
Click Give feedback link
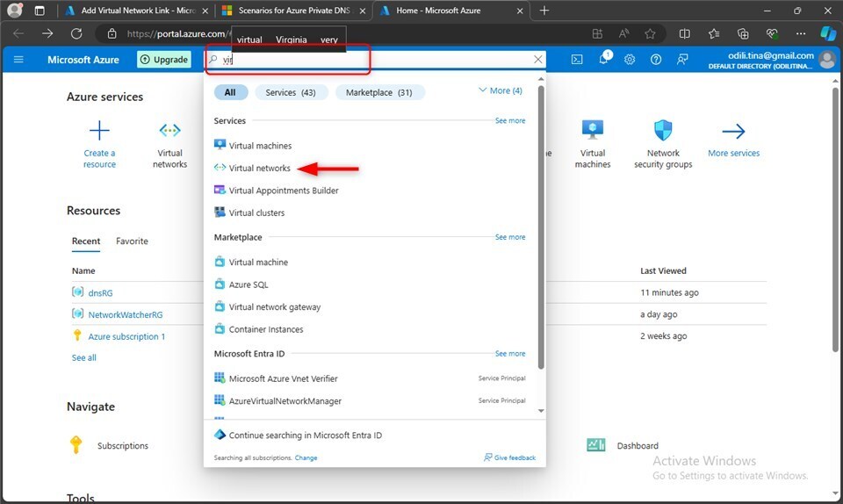pos(509,457)
